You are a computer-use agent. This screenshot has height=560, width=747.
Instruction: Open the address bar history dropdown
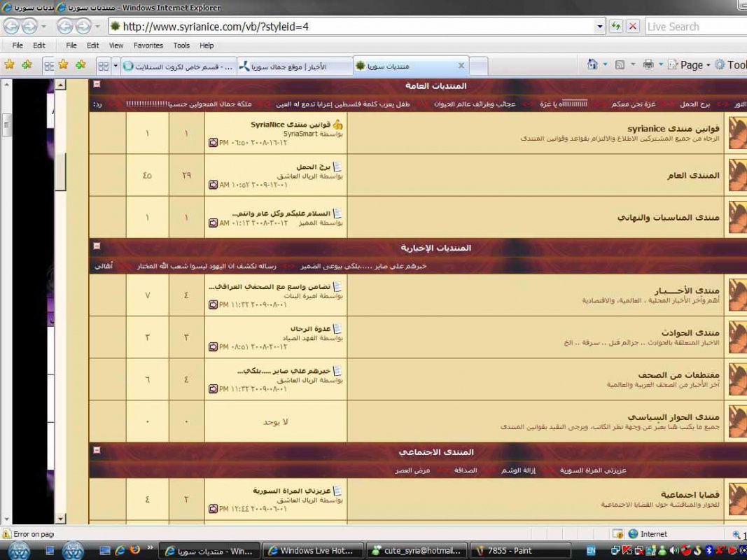600,27
